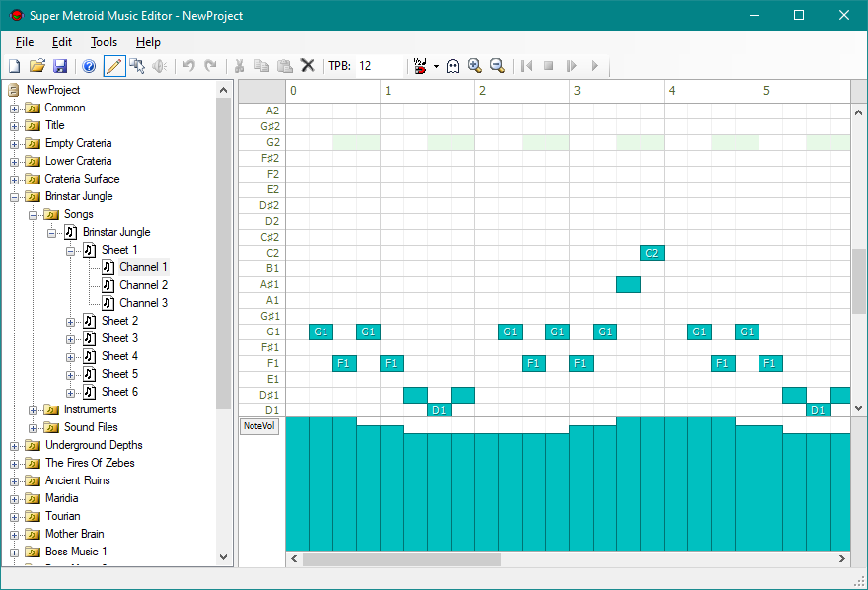Image resolution: width=868 pixels, height=590 pixels.
Task: Select the Underground Depths folder
Action: [94, 445]
